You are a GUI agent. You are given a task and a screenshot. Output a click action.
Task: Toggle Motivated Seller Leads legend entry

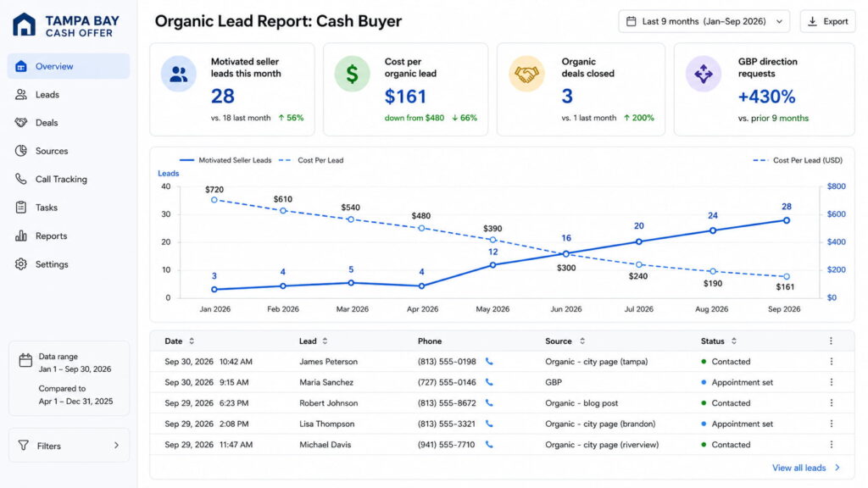click(x=225, y=160)
